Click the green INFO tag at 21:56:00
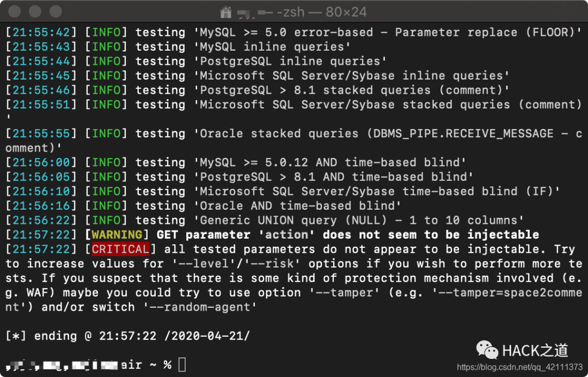 [106, 162]
